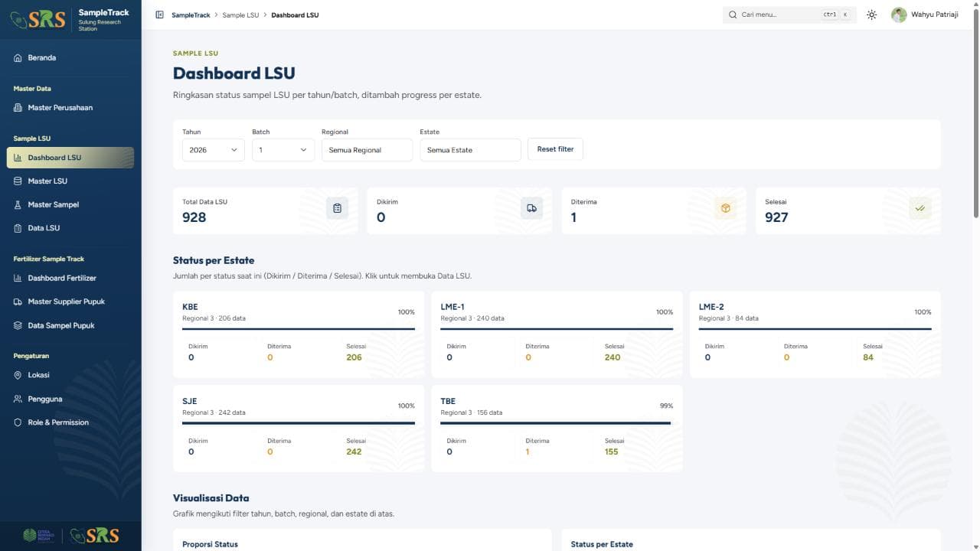Click the KBE estate progress bar

tap(299, 329)
